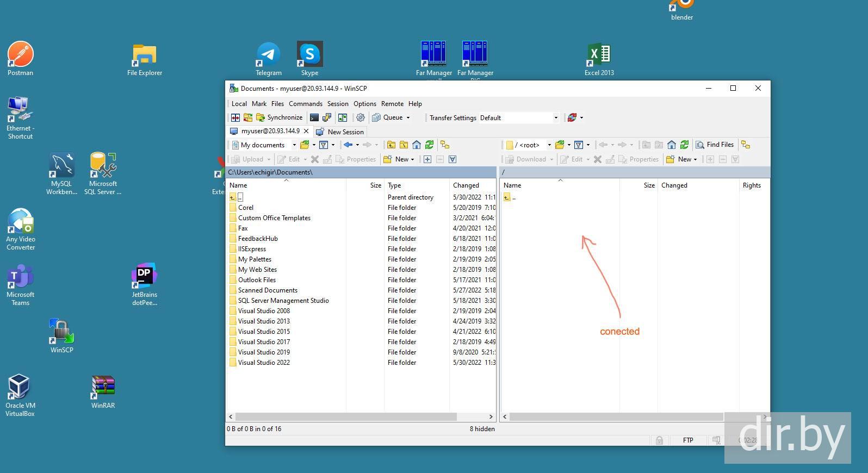
Task: Click the Compare Directories icon in toolbar
Action: click(x=235, y=117)
